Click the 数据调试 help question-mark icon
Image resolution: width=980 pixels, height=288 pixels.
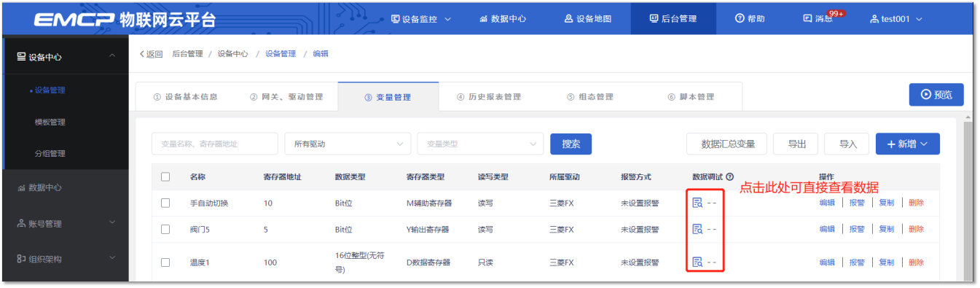(729, 176)
